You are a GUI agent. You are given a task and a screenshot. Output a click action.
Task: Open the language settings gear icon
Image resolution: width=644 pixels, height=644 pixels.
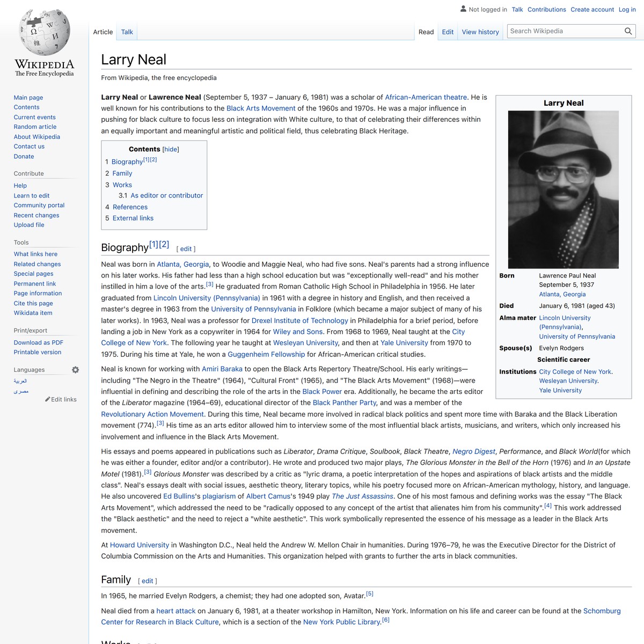pos(75,369)
